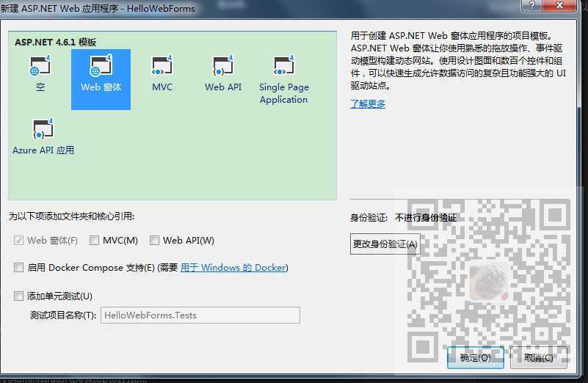Choose the Web API template icon

(x=223, y=66)
